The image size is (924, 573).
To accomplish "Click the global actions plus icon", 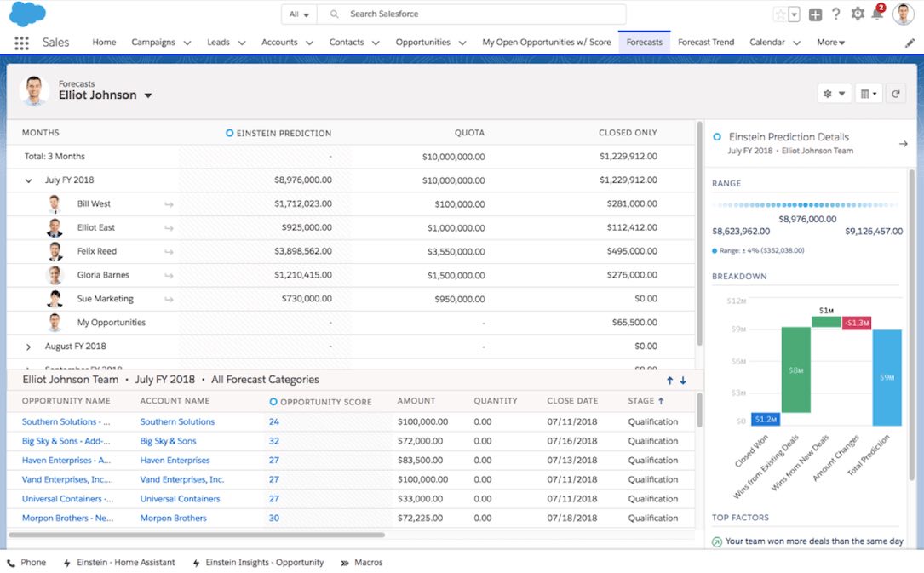I will (x=815, y=14).
